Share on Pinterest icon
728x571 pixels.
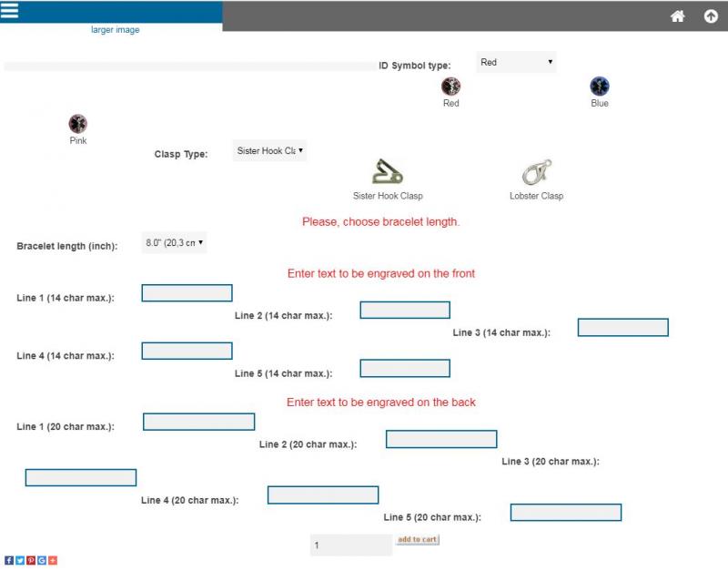pyautogui.click(x=31, y=560)
